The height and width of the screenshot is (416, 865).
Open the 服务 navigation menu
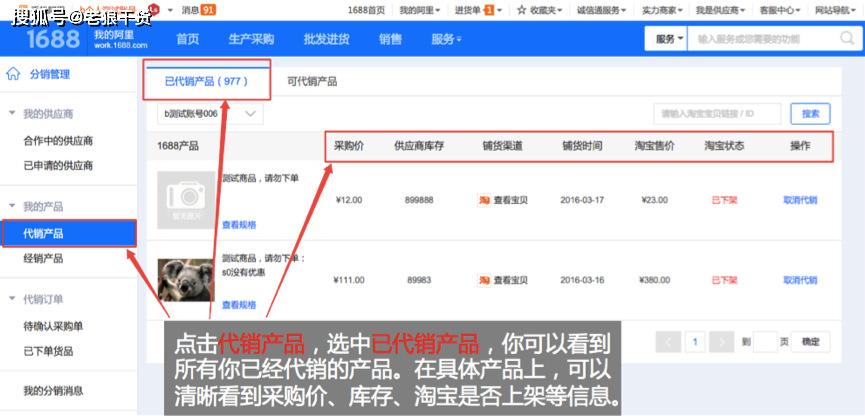tap(446, 39)
